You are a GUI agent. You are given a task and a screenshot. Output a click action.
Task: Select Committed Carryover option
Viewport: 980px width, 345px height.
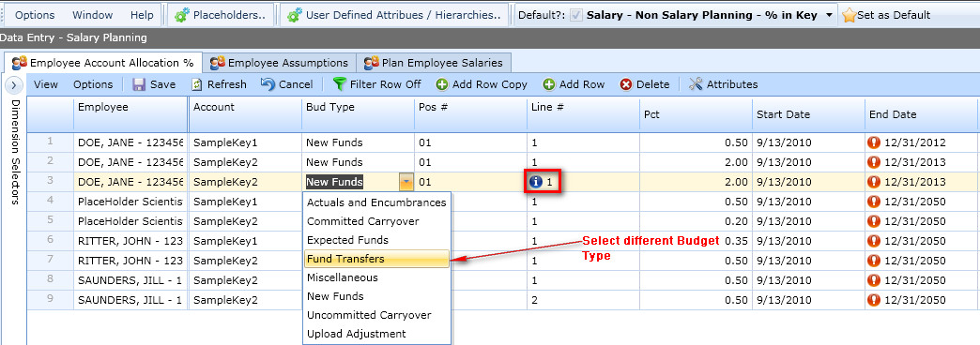376,221
